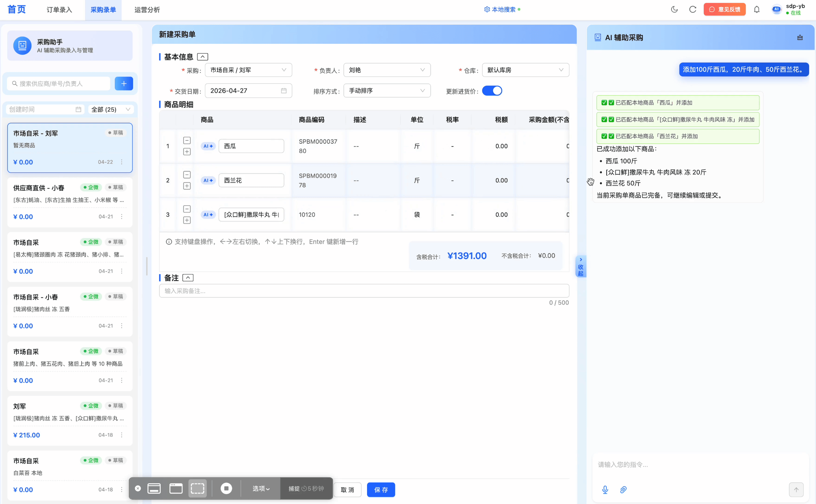Remove row 3 撒尿牛丸 with minus icon
Image resolution: width=816 pixels, height=504 pixels.
coord(187,209)
